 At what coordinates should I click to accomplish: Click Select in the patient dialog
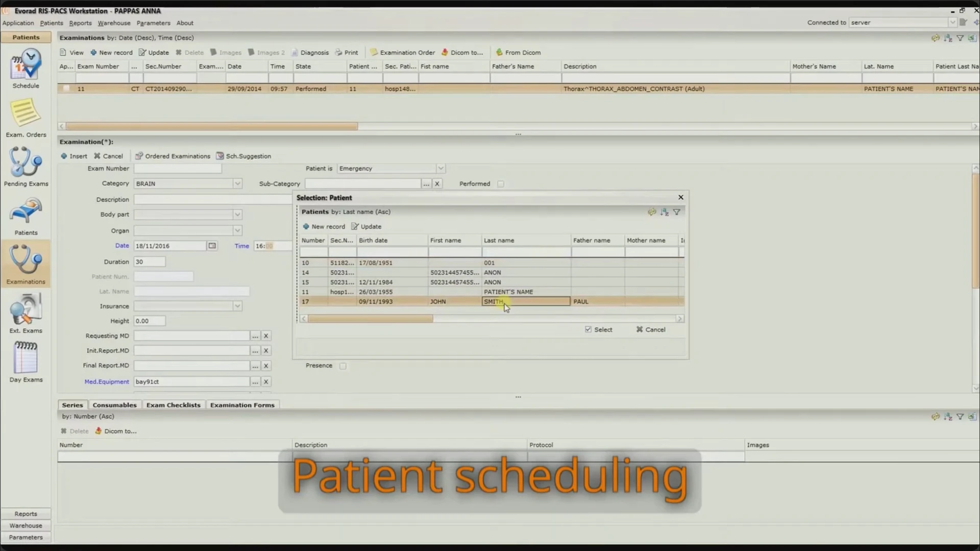click(599, 330)
